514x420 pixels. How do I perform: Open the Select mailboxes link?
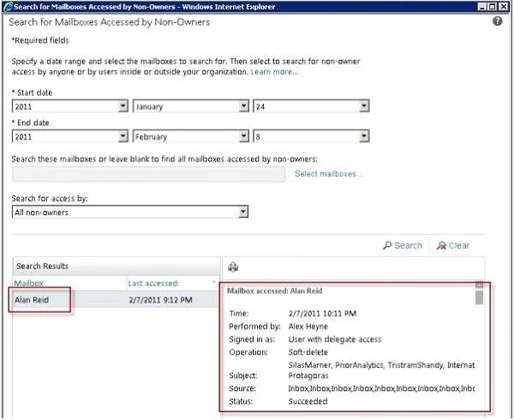pyautogui.click(x=329, y=174)
